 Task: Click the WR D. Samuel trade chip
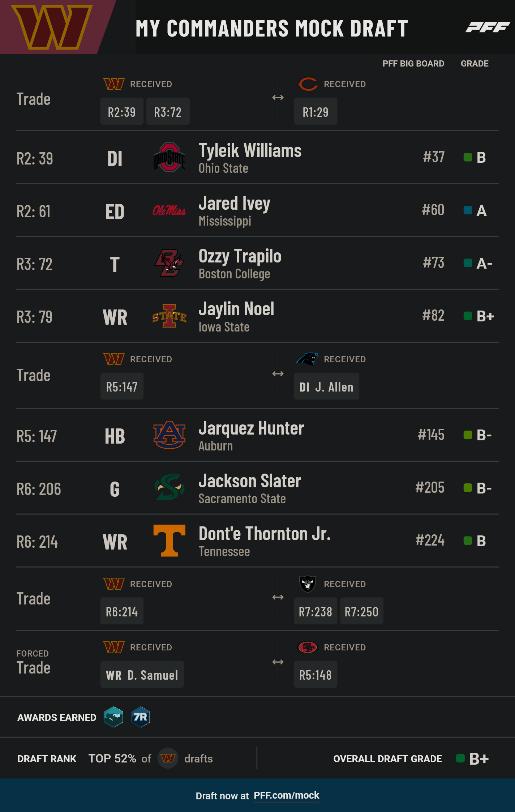[142, 675]
